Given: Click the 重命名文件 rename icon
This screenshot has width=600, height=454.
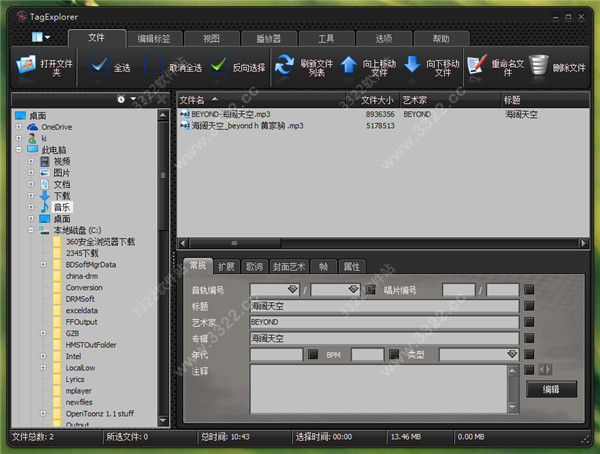Looking at the screenshot, I should click(x=477, y=67).
